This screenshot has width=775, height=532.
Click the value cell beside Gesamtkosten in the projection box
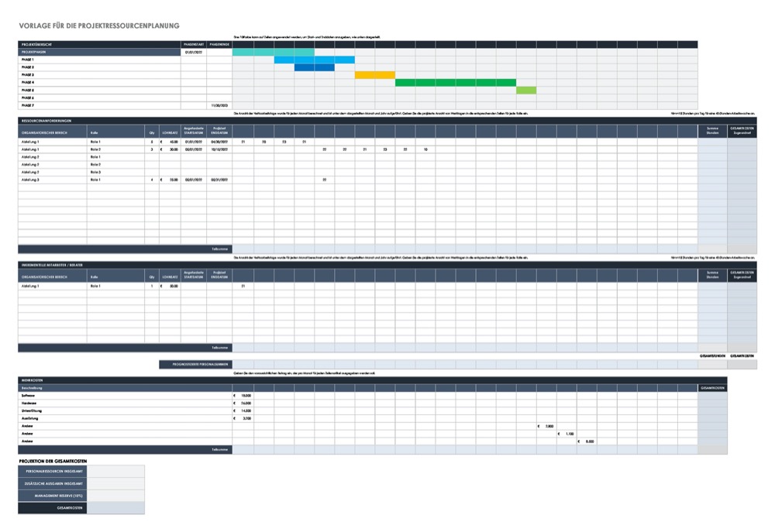click(115, 508)
